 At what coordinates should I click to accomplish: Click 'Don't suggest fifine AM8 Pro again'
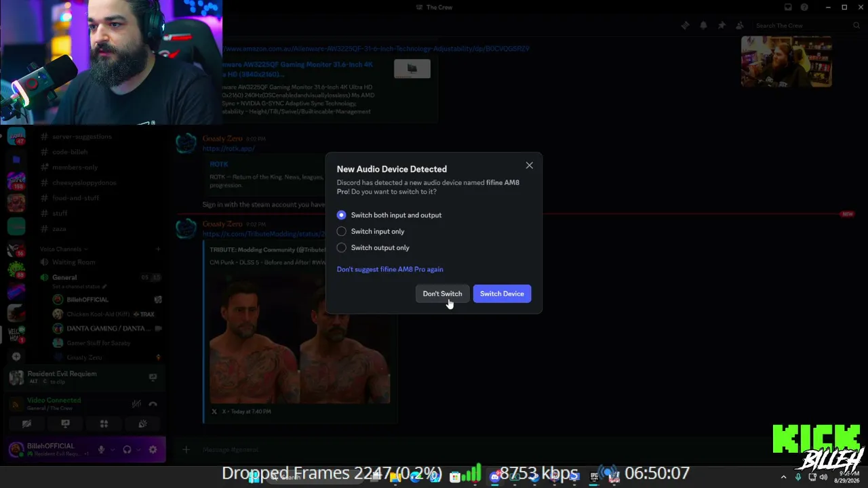(x=390, y=269)
